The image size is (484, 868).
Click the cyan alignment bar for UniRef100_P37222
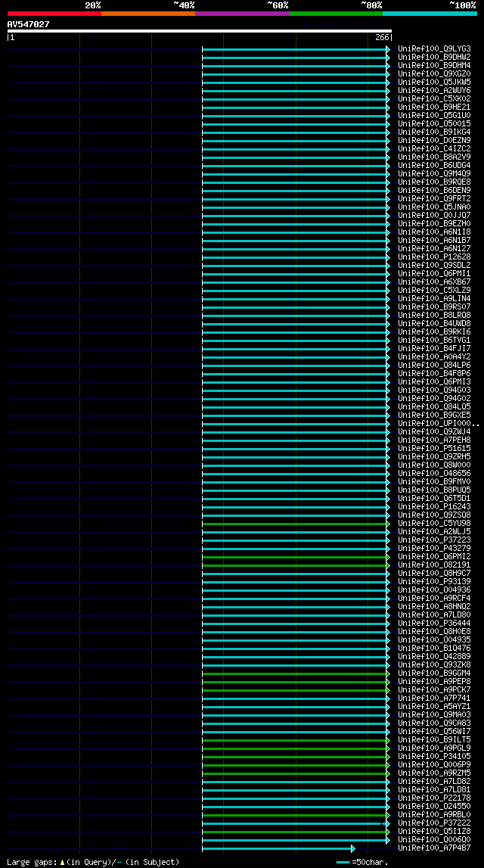pos(296,823)
